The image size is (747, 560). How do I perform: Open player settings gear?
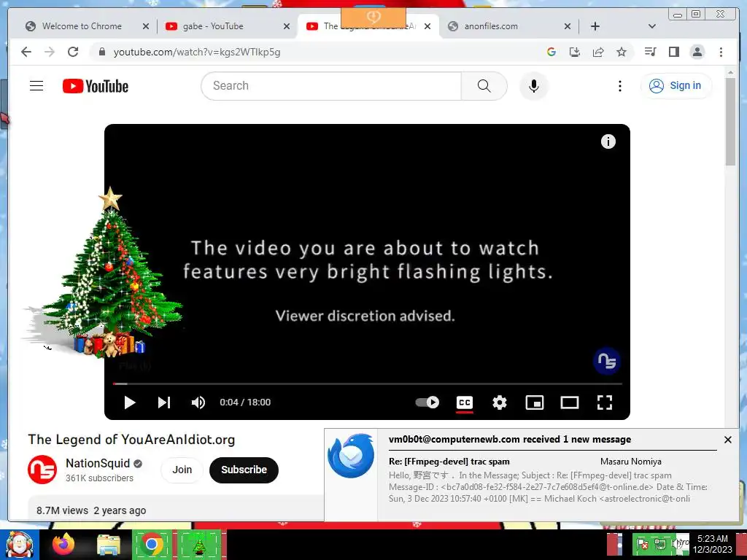click(499, 402)
